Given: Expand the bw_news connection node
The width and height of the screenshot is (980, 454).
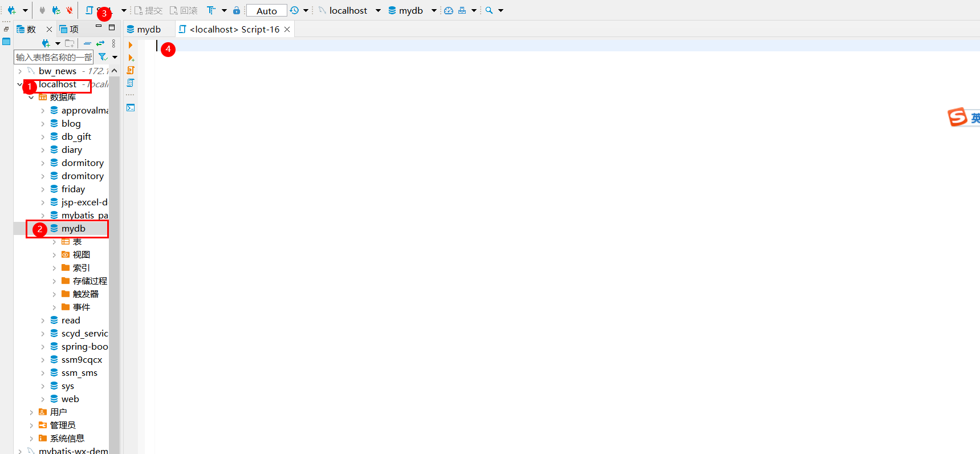Looking at the screenshot, I should (20, 71).
